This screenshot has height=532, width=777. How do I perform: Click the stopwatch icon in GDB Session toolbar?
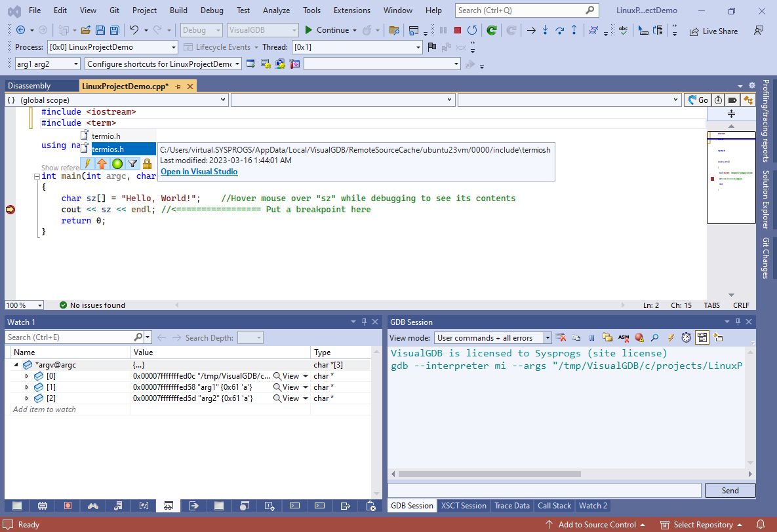686,338
